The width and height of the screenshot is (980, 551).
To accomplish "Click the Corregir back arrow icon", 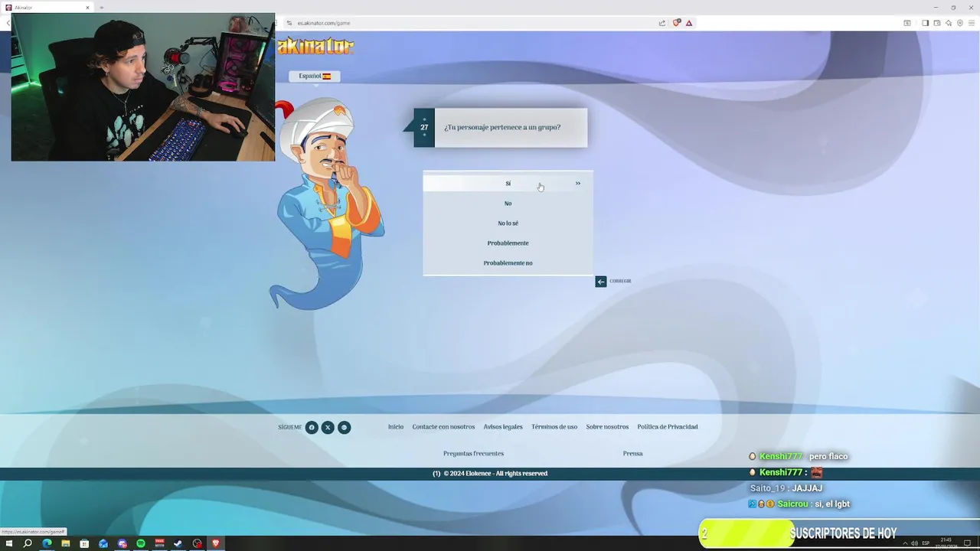I will [x=601, y=282].
